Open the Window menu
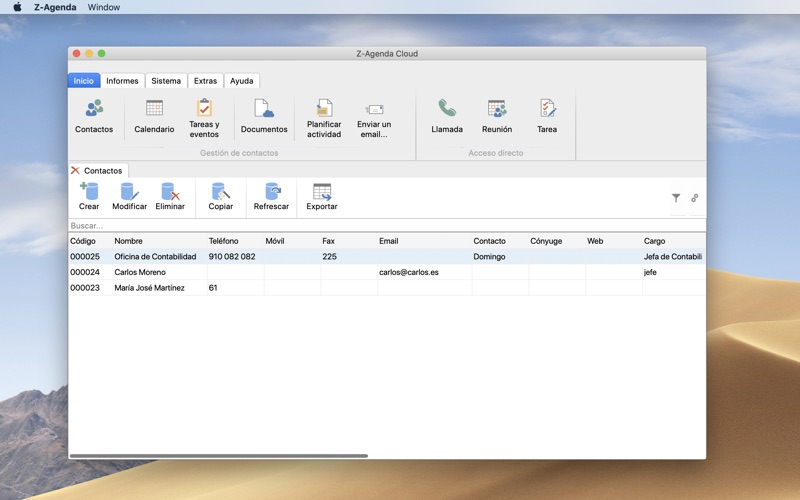This screenshot has width=800, height=500. (x=104, y=7)
